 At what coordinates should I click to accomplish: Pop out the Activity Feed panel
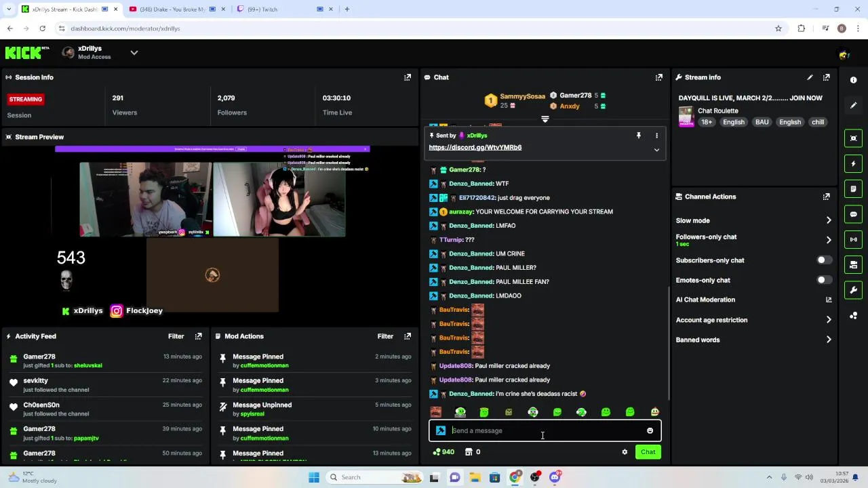click(198, 336)
